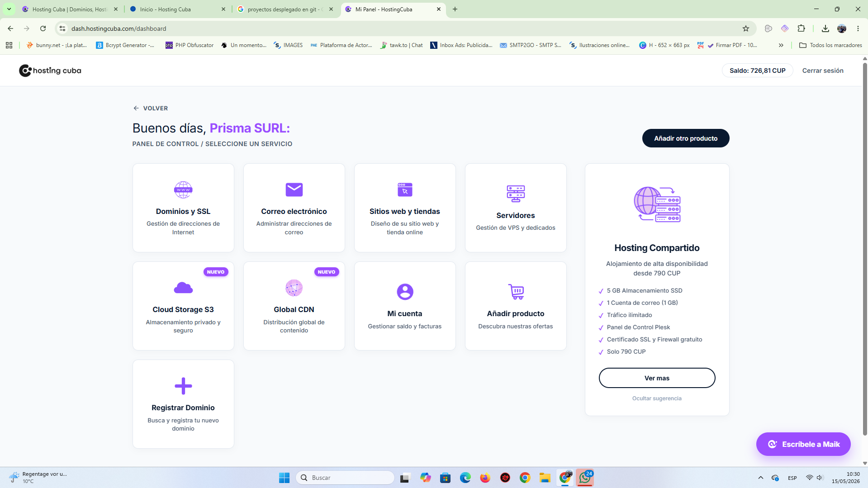The width and height of the screenshot is (868, 488).
Task: Open the Chrome downloads icon
Action: pyautogui.click(x=825, y=28)
